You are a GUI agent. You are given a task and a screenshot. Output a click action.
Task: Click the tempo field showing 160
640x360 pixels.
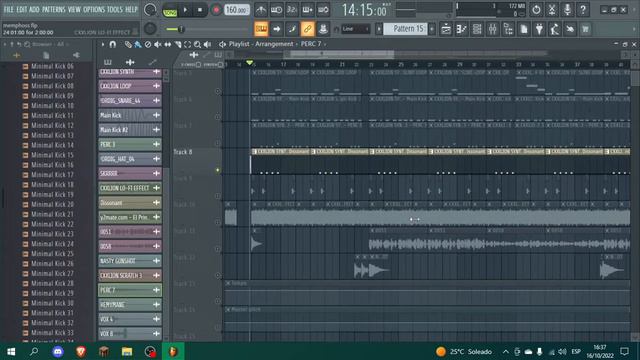(237, 10)
